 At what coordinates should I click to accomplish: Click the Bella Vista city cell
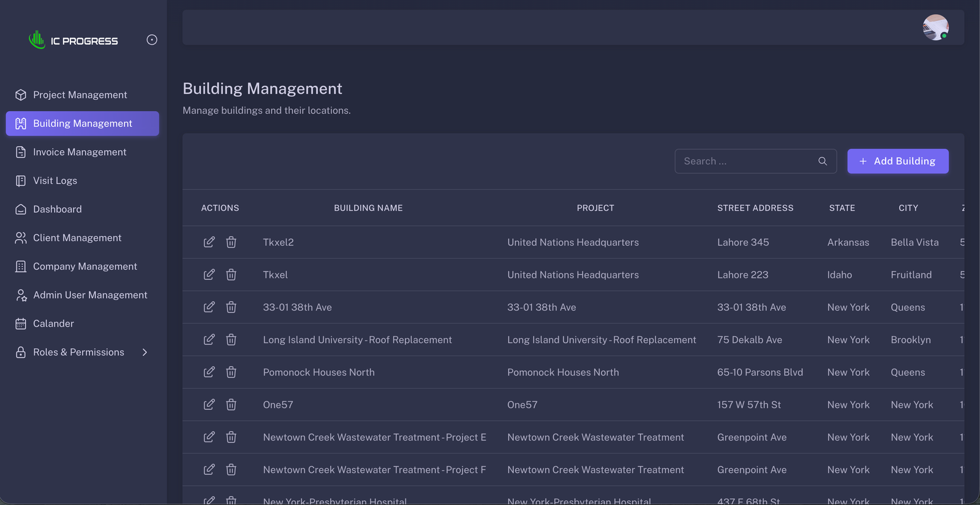914,242
